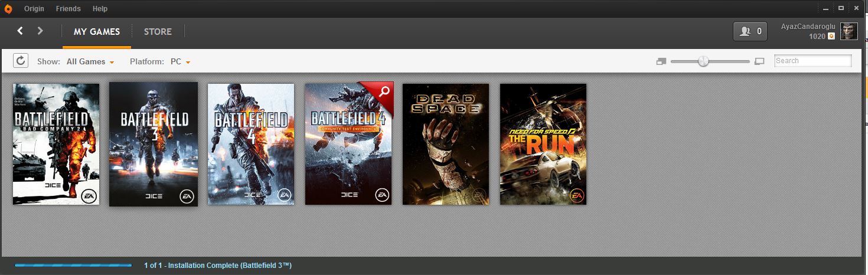Expand the Platform PC dropdown
868x275 pixels.
[180, 61]
